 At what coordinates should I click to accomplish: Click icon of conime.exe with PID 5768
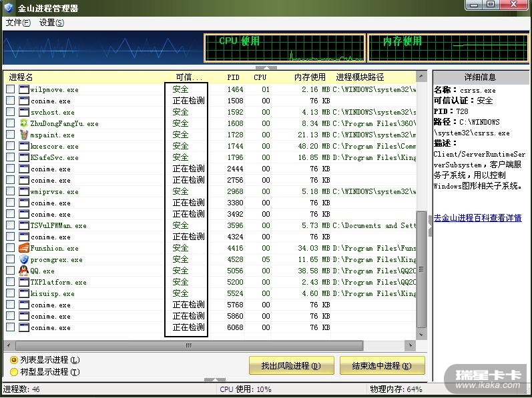[24, 305]
